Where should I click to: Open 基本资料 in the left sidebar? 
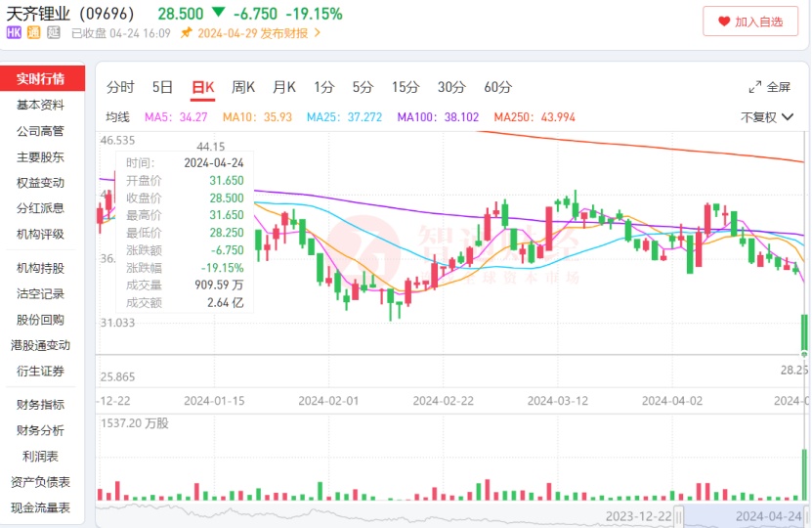click(41, 106)
